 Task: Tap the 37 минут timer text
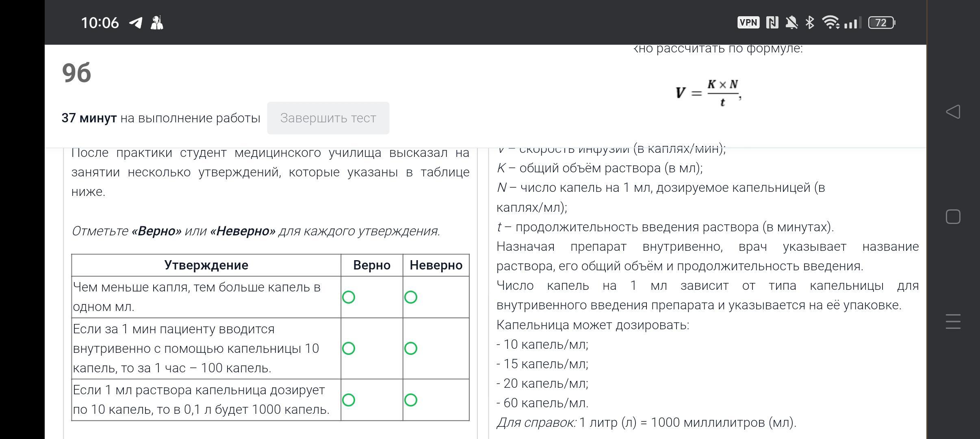(x=89, y=118)
